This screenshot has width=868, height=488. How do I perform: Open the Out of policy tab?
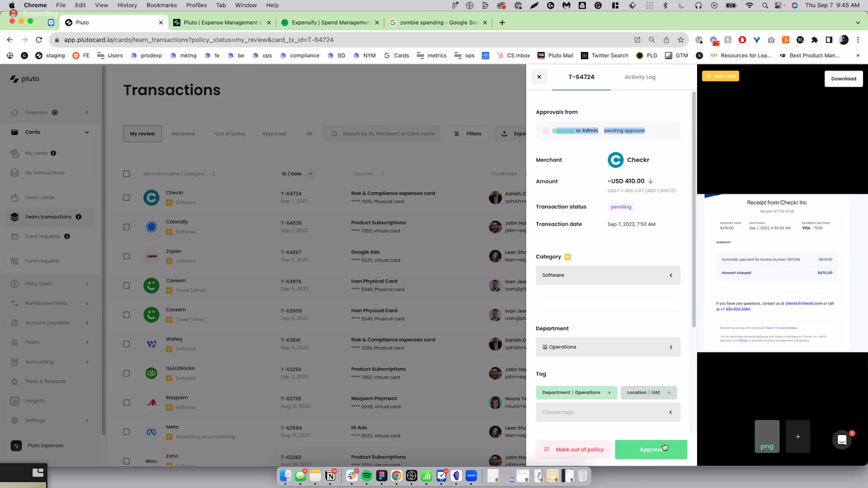(x=230, y=133)
